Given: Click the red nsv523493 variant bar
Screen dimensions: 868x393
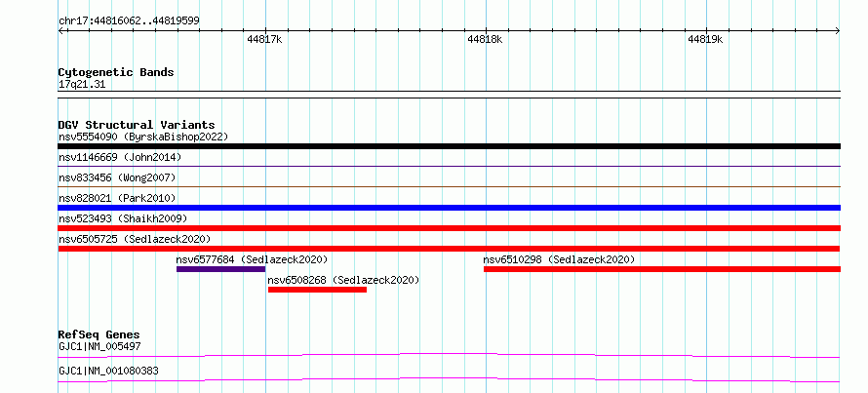Looking at the screenshot, I should (449, 228).
